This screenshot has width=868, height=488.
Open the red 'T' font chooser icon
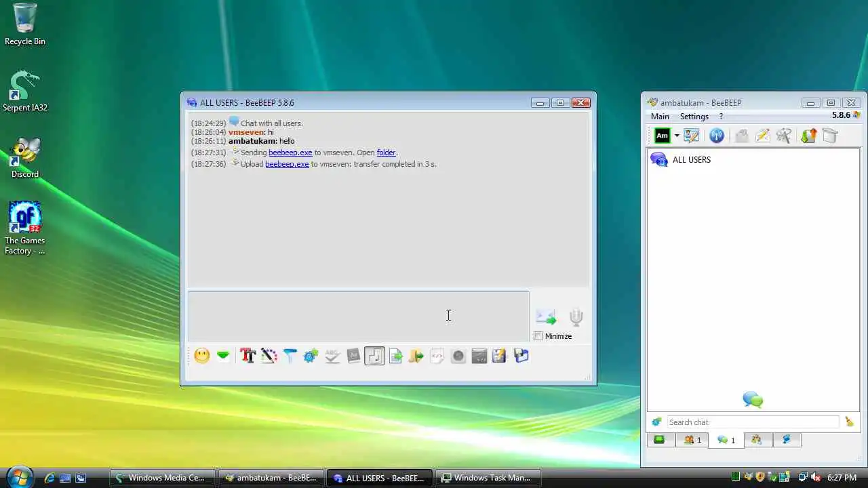point(248,356)
